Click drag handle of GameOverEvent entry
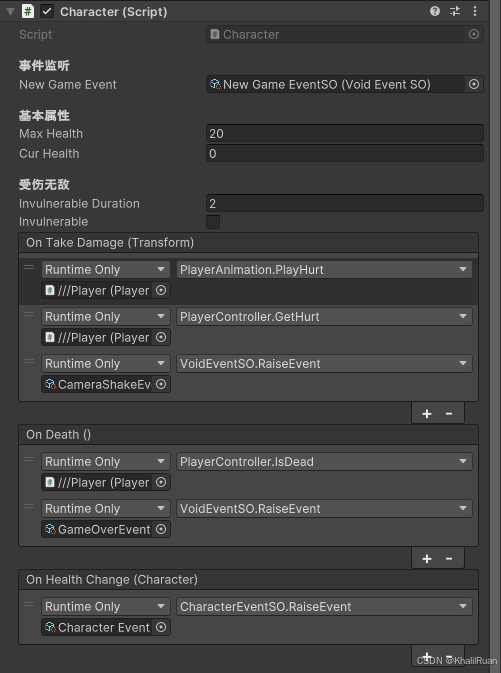 tap(29, 506)
